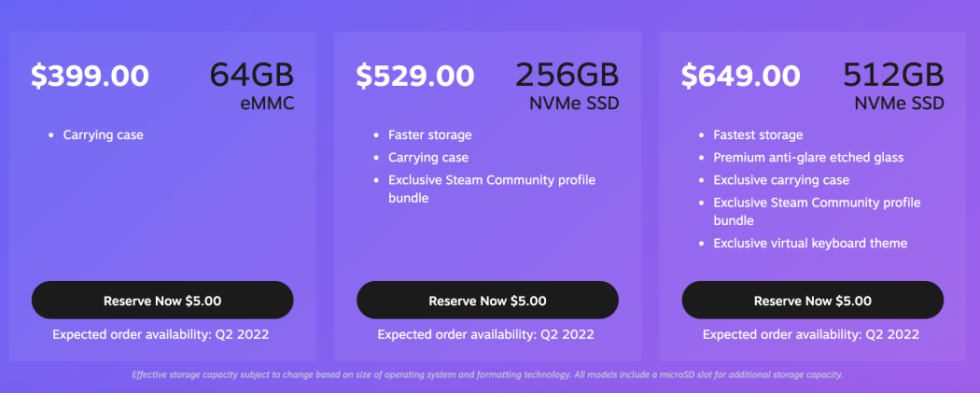The image size is (980, 393).
Task: Click Reserve Now for the 64GB model
Action: [x=162, y=301]
